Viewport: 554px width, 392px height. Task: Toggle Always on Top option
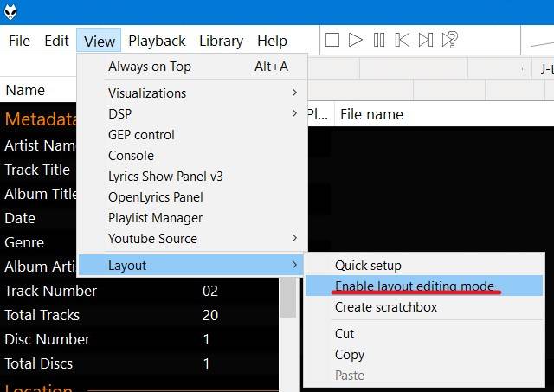point(192,67)
